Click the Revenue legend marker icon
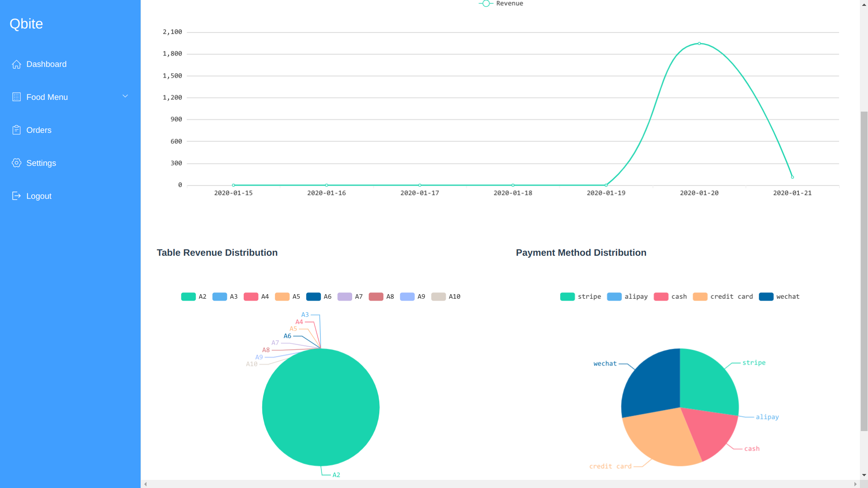The image size is (868, 488). (486, 4)
